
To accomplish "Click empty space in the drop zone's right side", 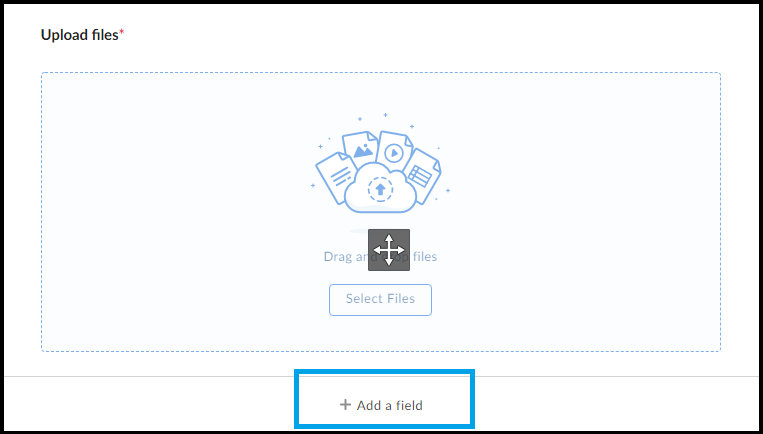I will [x=584, y=212].
